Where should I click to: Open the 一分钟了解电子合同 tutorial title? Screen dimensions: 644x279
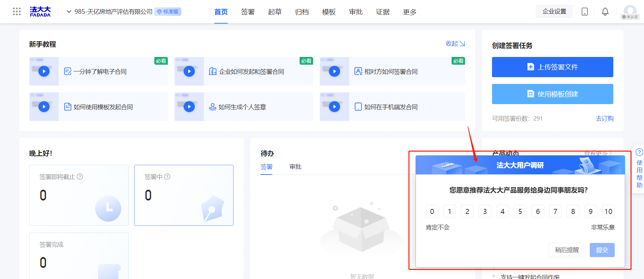pos(100,71)
